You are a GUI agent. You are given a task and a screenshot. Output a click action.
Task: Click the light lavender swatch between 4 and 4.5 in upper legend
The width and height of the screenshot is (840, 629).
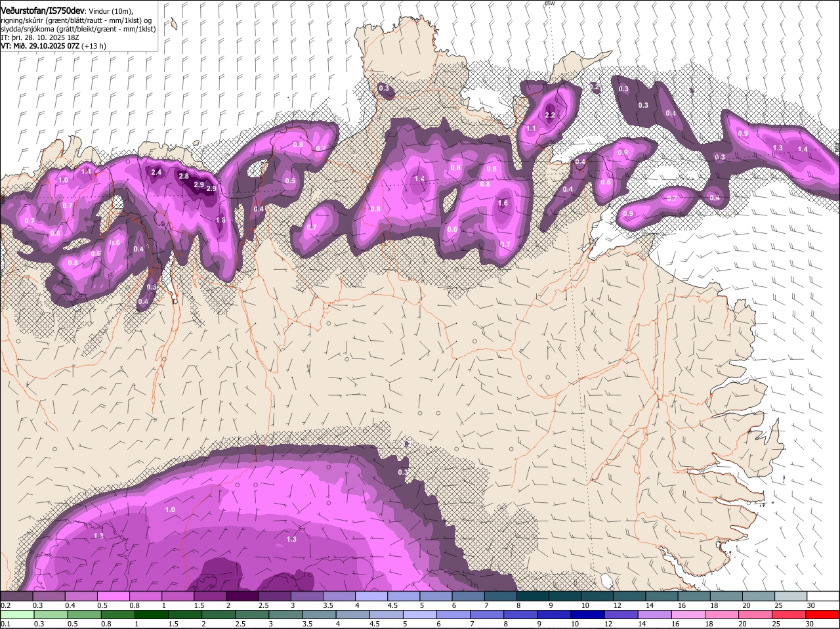click(x=371, y=596)
